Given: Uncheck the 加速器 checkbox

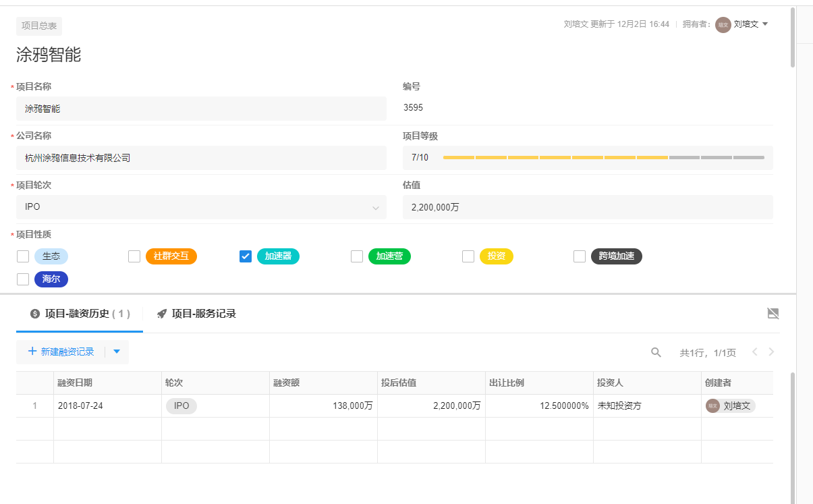Looking at the screenshot, I should [x=246, y=256].
